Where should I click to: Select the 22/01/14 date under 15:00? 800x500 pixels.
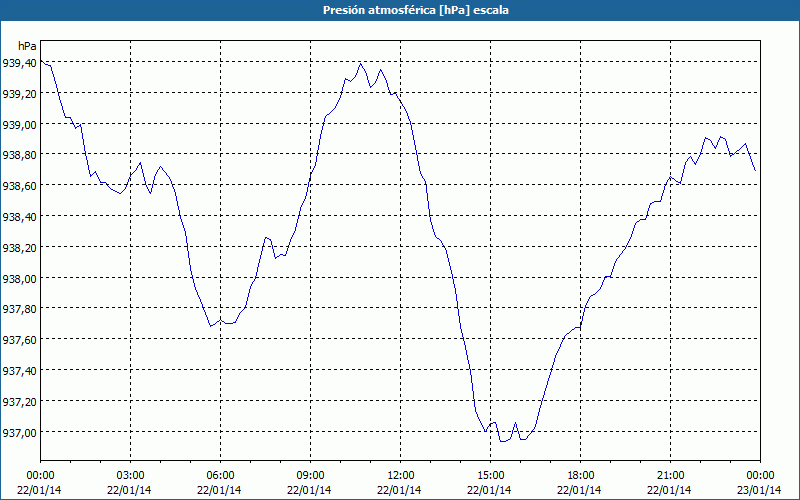489,490
